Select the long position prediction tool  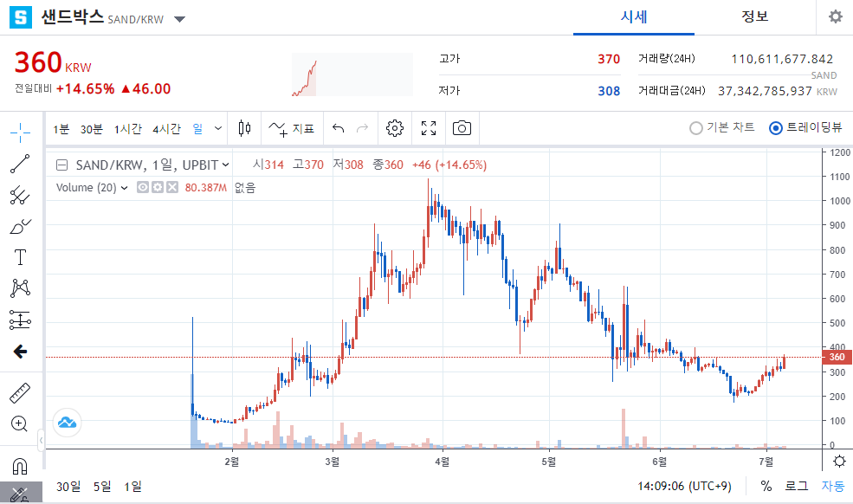[20, 320]
